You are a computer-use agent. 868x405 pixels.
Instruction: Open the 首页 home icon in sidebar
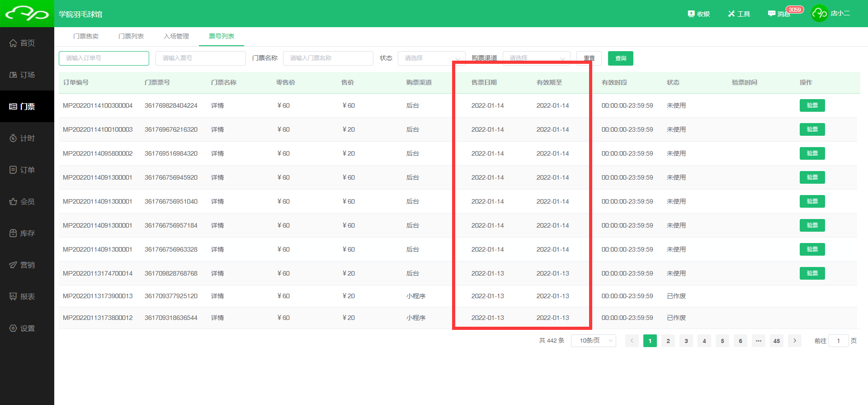(14, 43)
